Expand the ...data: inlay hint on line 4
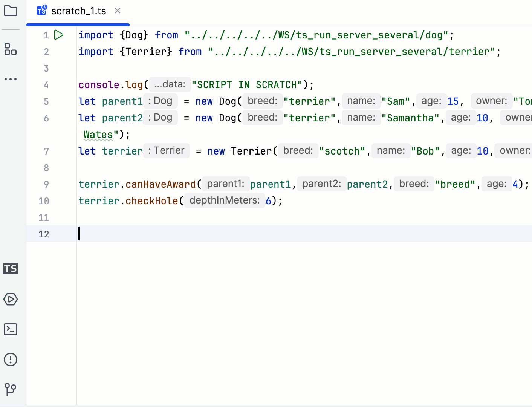The height and width of the screenshot is (407, 532). click(x=170, y=84)
